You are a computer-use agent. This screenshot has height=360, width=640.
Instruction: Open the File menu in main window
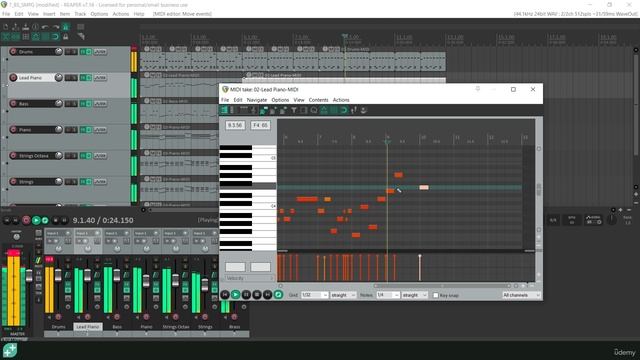[6, 14]
